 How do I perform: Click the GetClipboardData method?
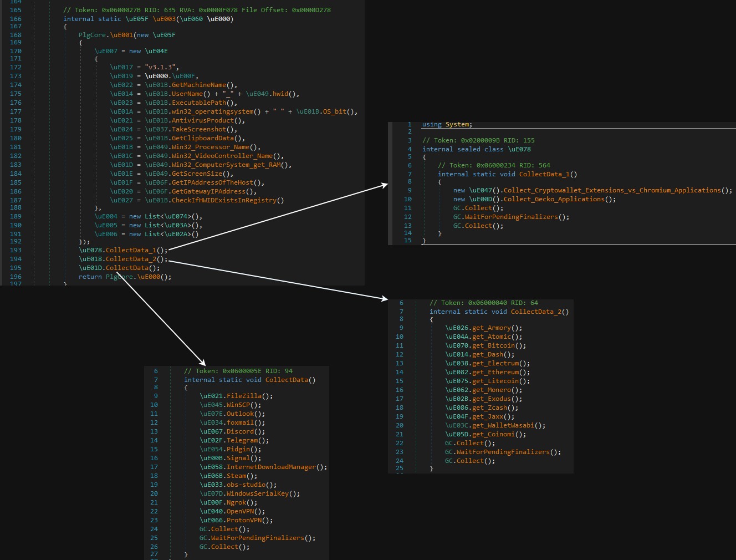pos(203,138)
